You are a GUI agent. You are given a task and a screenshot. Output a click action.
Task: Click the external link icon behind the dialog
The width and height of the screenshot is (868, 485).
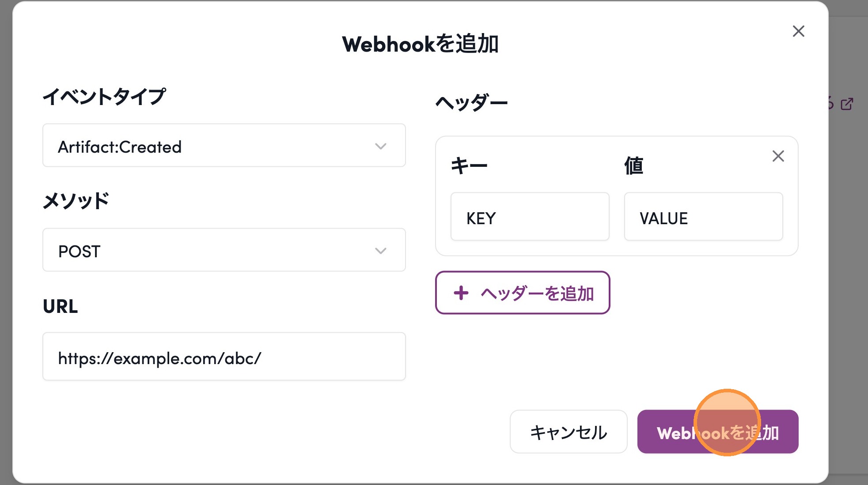point(847,104)
